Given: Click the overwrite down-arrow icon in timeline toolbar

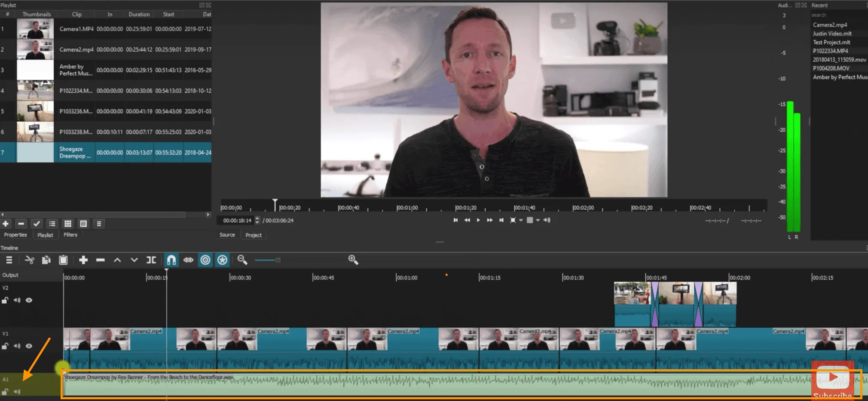Looking at the screenshot, I should click(134, 260).
